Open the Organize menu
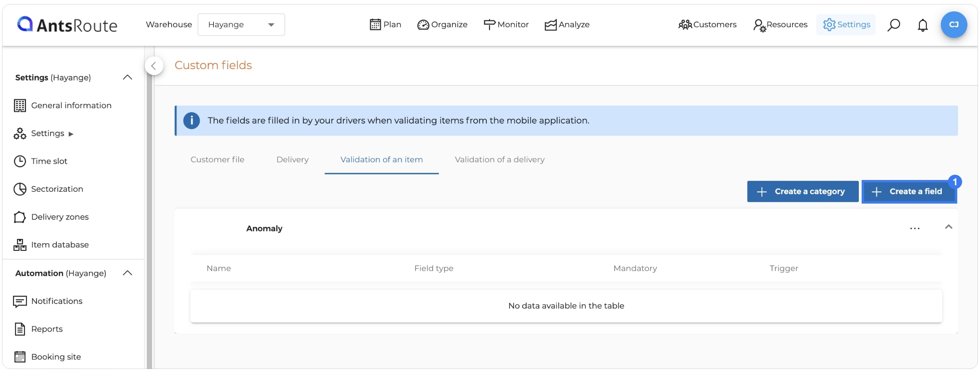 pyautogui.click(x=442, y=25)
